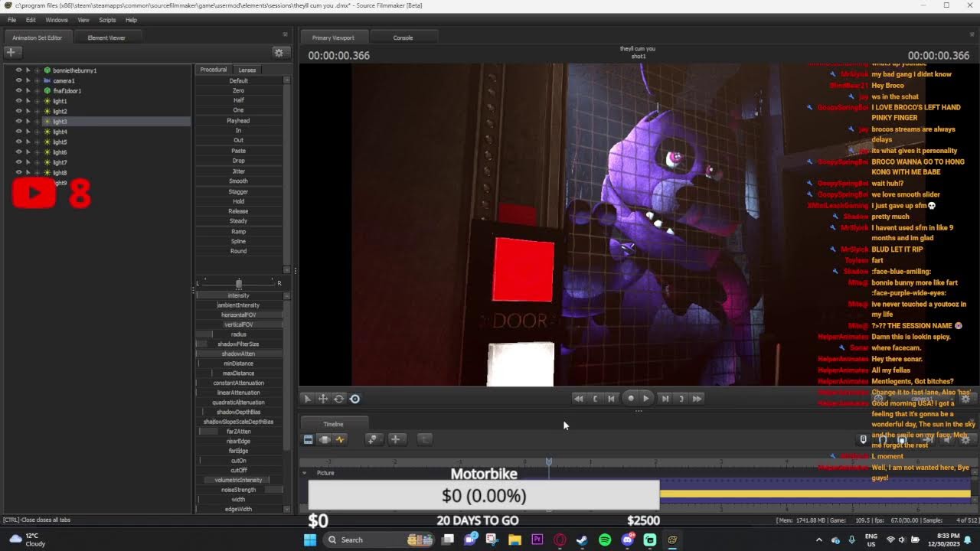This screenshot has width=980, height=551.
Task: Step forward one frame
Action: pos(665,398)
